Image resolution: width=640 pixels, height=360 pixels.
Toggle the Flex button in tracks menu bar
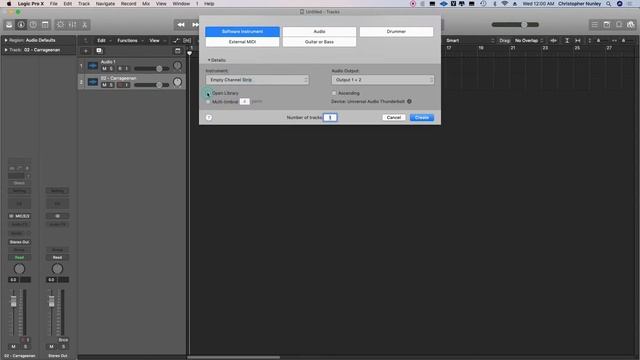click(x=187, y=40)
